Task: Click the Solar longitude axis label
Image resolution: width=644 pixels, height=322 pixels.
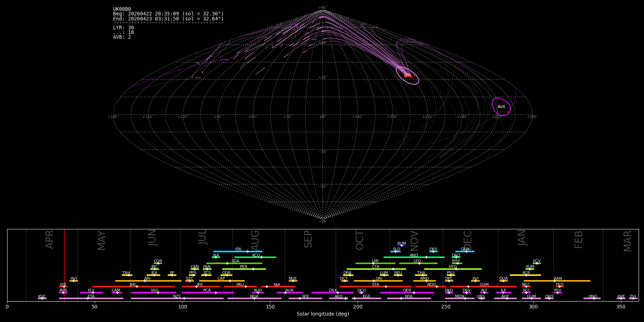Action: point(323,314)
